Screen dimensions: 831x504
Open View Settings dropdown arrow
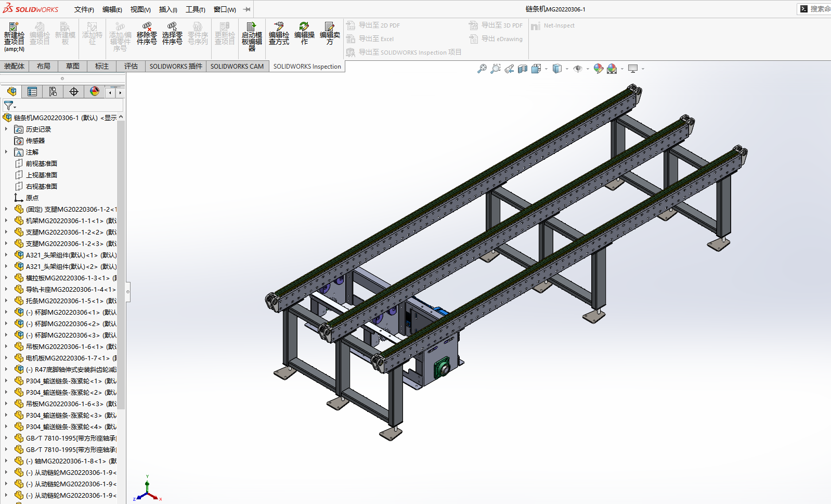pyautogui.click(x=643, y=69)
